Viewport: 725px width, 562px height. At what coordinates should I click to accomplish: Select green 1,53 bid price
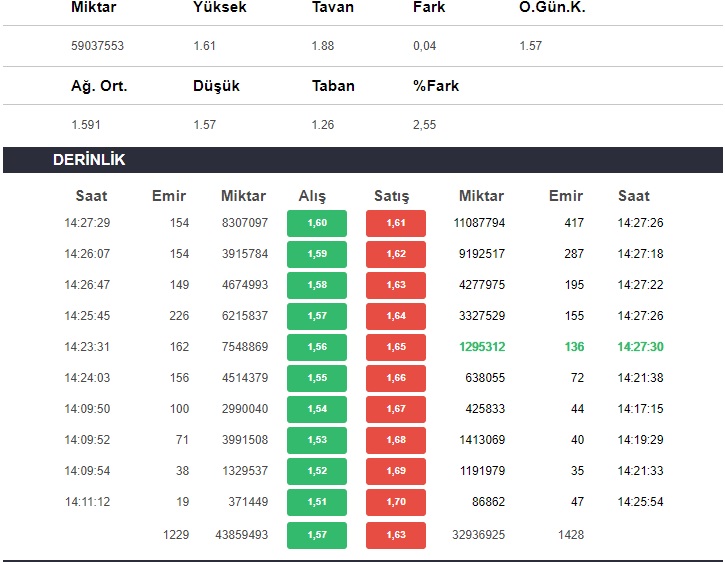click(317, 440)
